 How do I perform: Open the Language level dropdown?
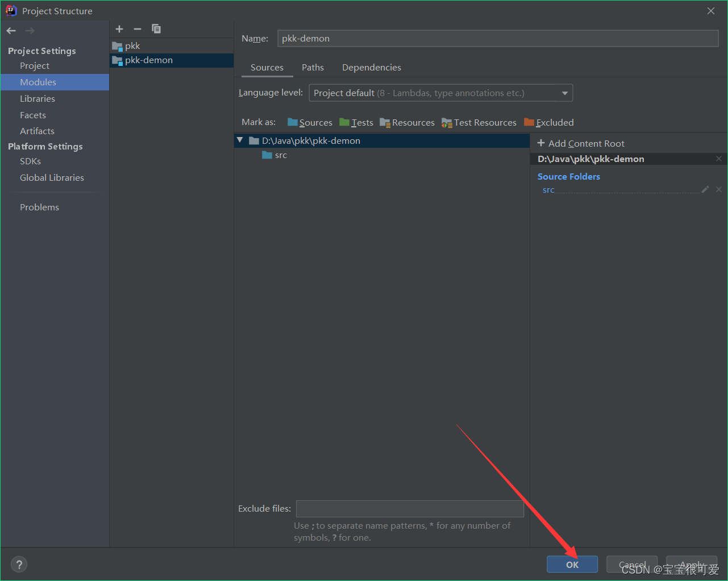[441, 93]
